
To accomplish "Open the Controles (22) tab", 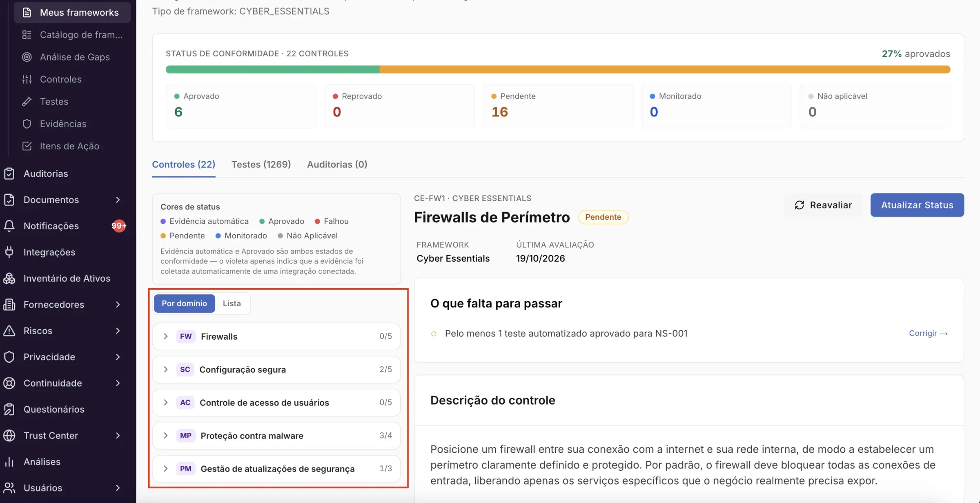I will [x=183, y=164].
